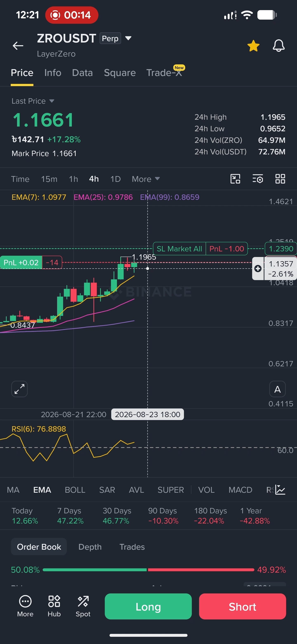Switch to the Trades tab
This screenshot has width=297, height=644.
click(132, 547)
